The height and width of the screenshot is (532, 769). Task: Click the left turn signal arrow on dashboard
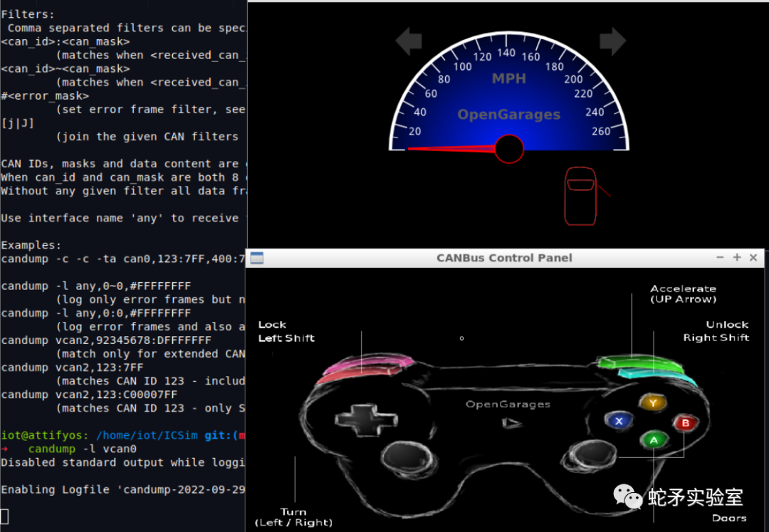coord(409,41)
